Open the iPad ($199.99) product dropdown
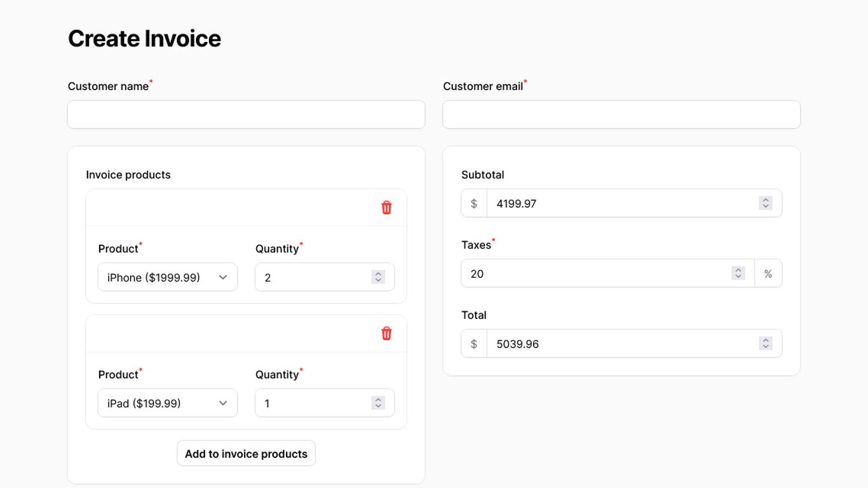 (x=167, y=403)
